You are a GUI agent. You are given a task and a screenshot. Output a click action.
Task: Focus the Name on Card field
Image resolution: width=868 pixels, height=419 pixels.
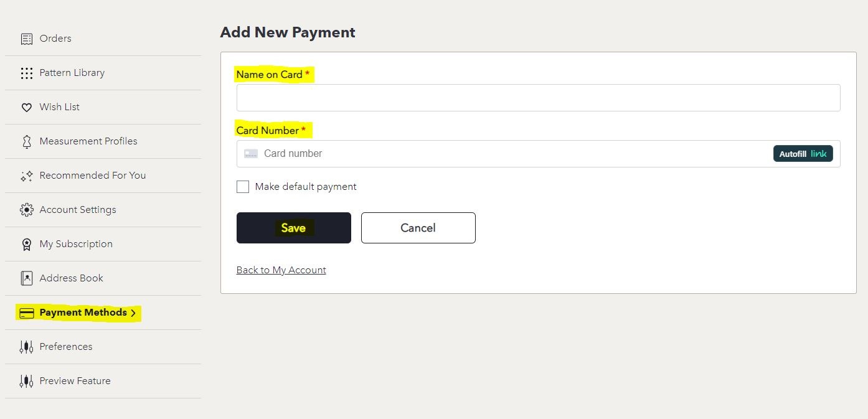point(539,98)
